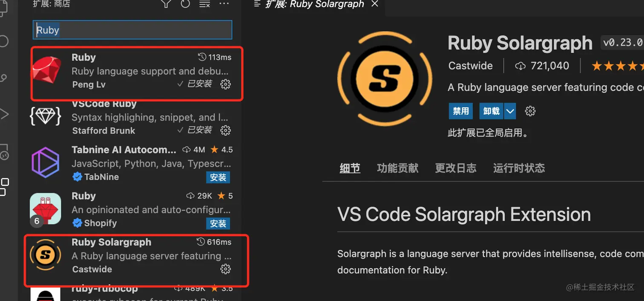Open manage gear for Ruby Solargraph list item
Image resolution: width=644 pixels, height=301 pixels.
coord(225,269)
